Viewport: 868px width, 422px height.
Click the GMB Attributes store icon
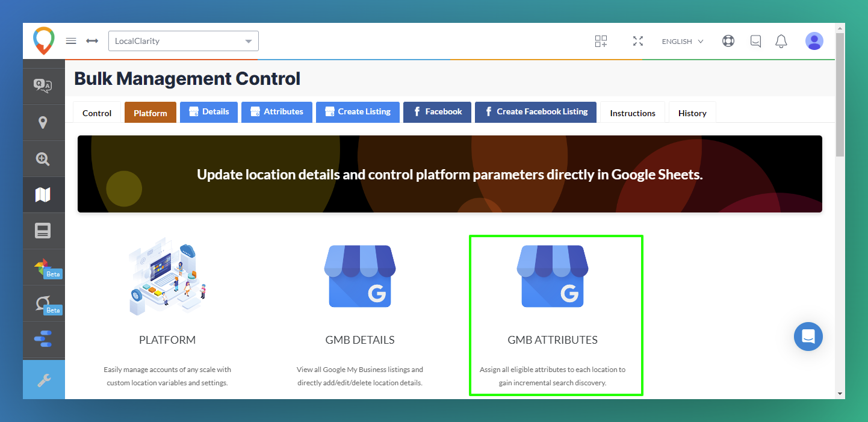click(553, 276)
